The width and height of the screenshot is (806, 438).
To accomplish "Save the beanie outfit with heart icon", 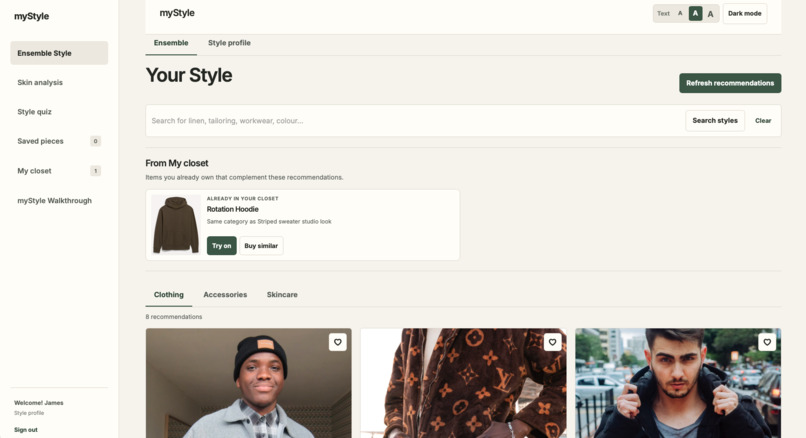I will coord(338,342).
